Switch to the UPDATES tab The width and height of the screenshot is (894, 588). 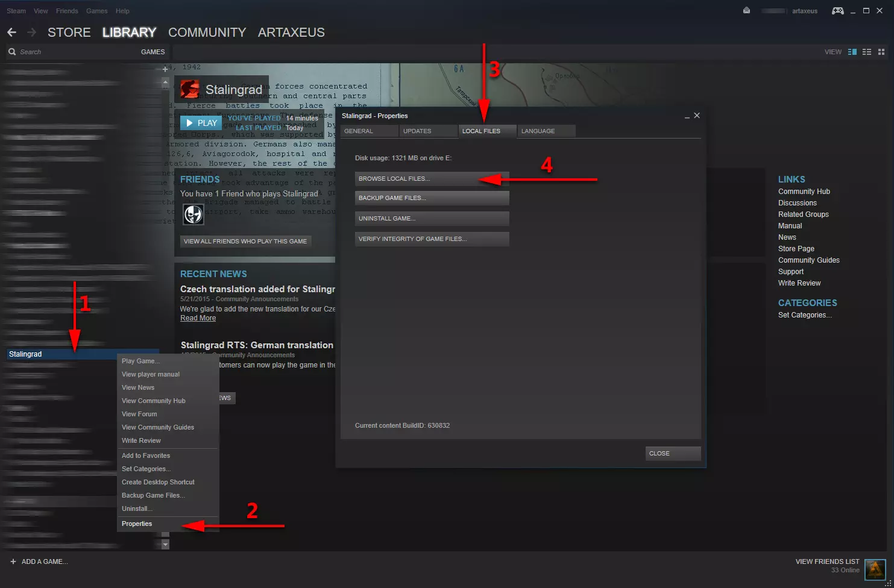428,131
